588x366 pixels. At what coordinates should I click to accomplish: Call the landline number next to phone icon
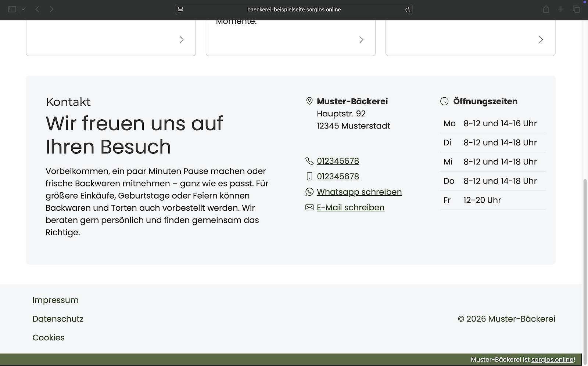coord(338,161)
